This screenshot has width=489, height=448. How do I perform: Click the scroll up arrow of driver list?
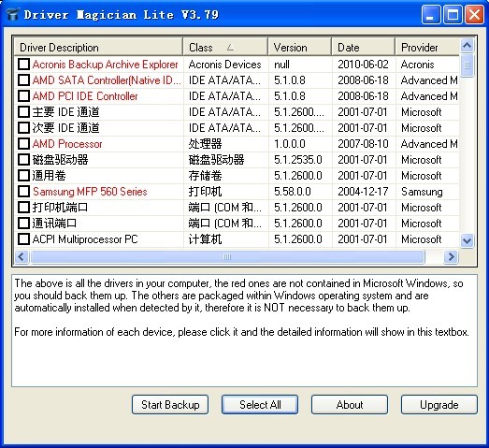click(467, 46)
